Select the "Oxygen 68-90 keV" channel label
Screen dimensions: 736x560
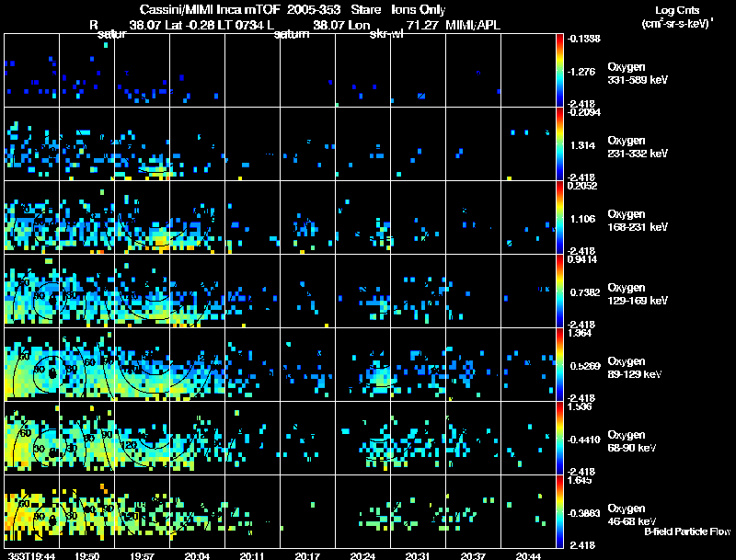632,441
